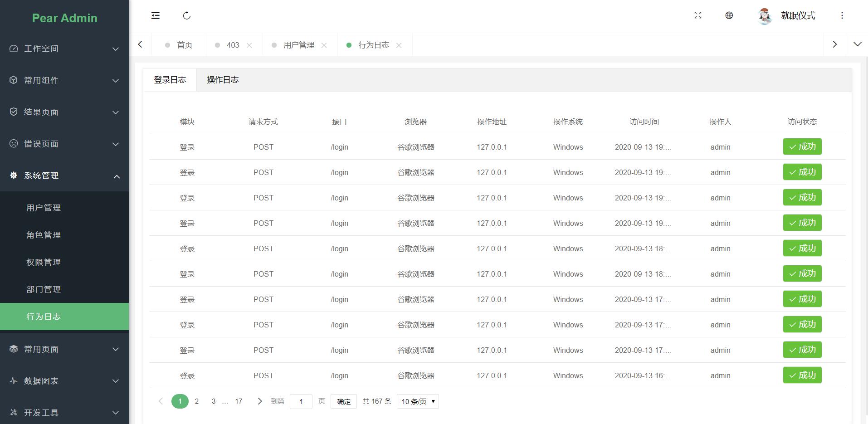The width and height of the screenshot is (868, 424).
Task: Click the 成功 badge for 2020-09-13 16 row
Action: point(802,375)
